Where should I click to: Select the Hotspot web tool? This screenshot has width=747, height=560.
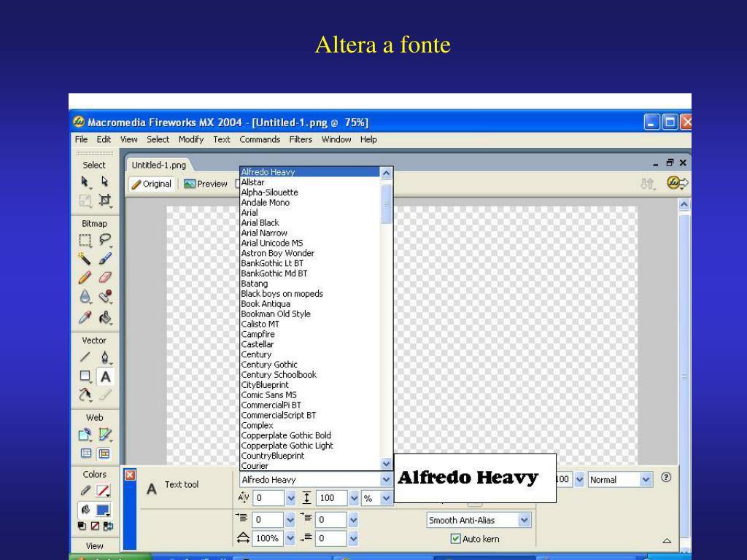tap(85, 435)
